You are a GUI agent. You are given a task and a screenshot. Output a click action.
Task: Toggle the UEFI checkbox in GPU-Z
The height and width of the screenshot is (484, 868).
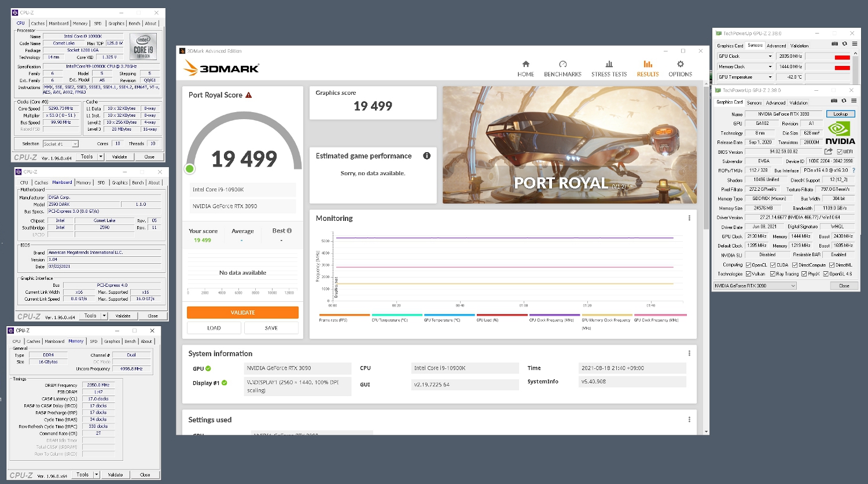(x=840, y=152)
